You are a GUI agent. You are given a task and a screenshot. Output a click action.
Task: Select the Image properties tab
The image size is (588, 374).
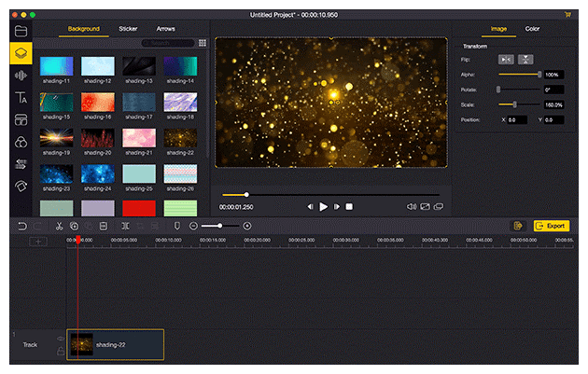[498, 29]
